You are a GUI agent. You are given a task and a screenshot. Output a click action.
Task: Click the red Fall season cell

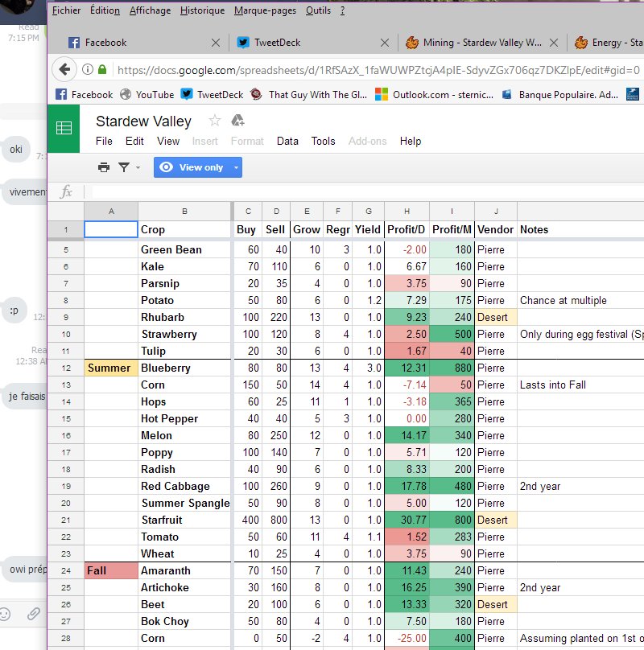(111, 570)
